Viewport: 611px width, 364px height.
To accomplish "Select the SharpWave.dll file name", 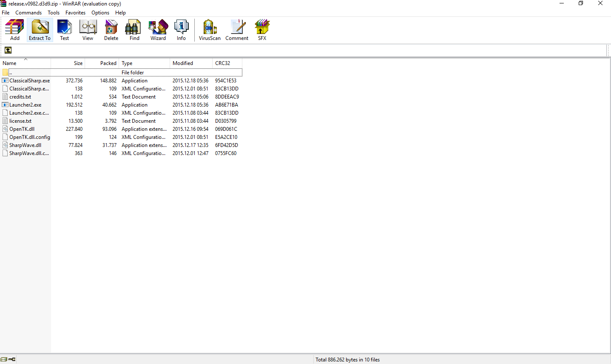I will (x=26, y=145).
